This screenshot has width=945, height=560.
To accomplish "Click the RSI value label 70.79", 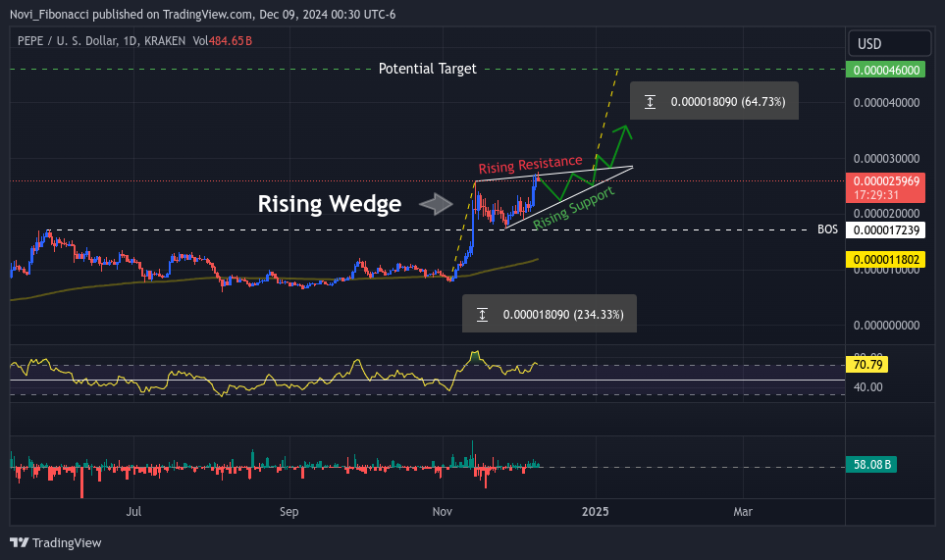I will [x=866, y=364].
